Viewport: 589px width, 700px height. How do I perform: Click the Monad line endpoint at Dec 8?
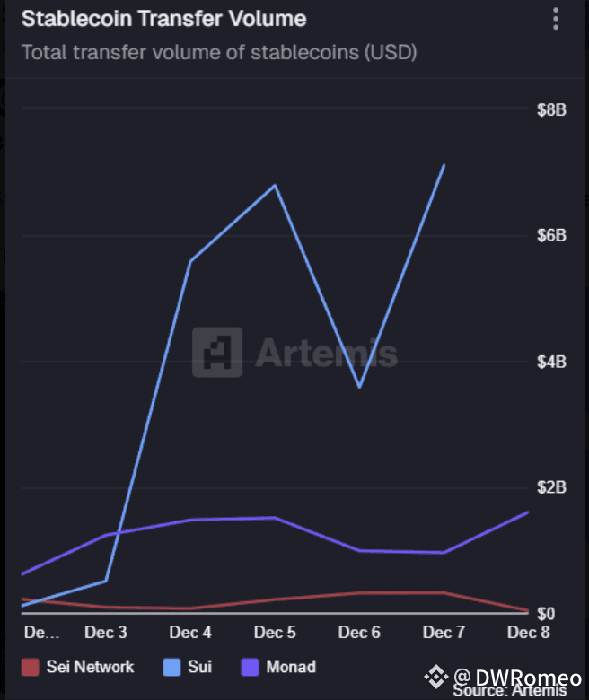point(528,512)
